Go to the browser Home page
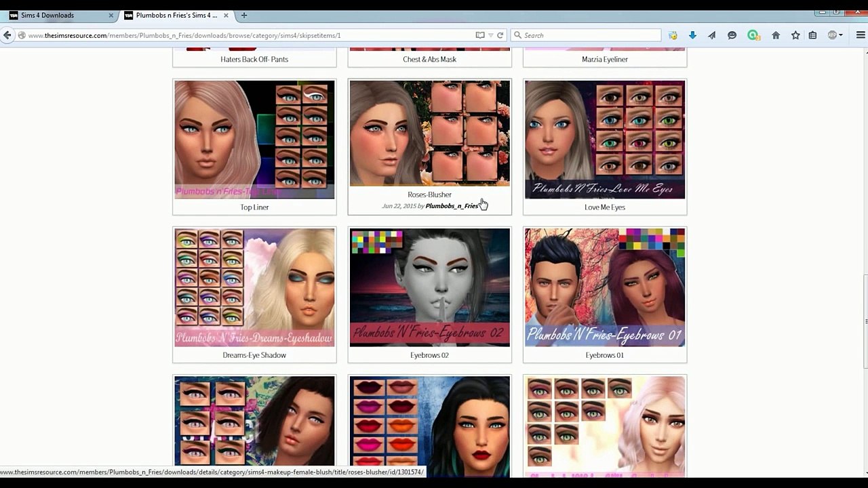Viewport: 868px width, 488px height. (x=776, y=35)
